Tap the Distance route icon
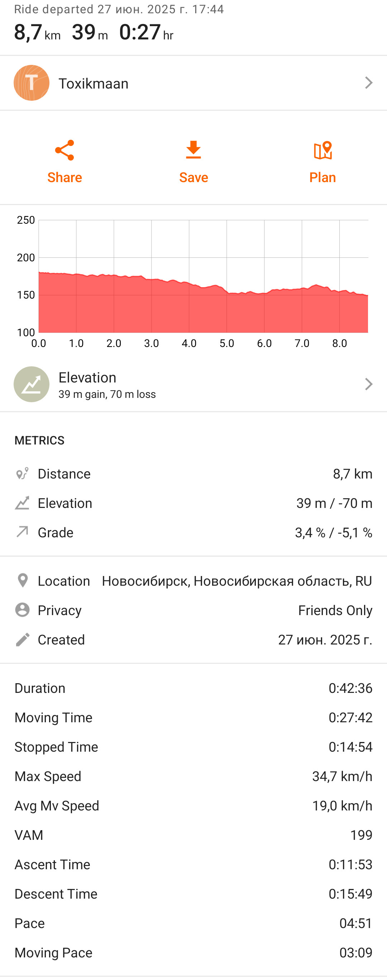Image resolution: width=387 pixels, height=980 pixels. (22, 474)
